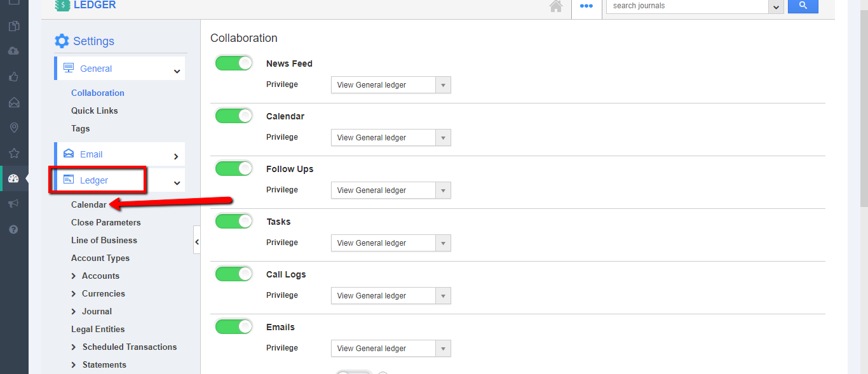Open the help question mark icon
This screenshot has height=374, width=868.
click(x=14, y=229)
